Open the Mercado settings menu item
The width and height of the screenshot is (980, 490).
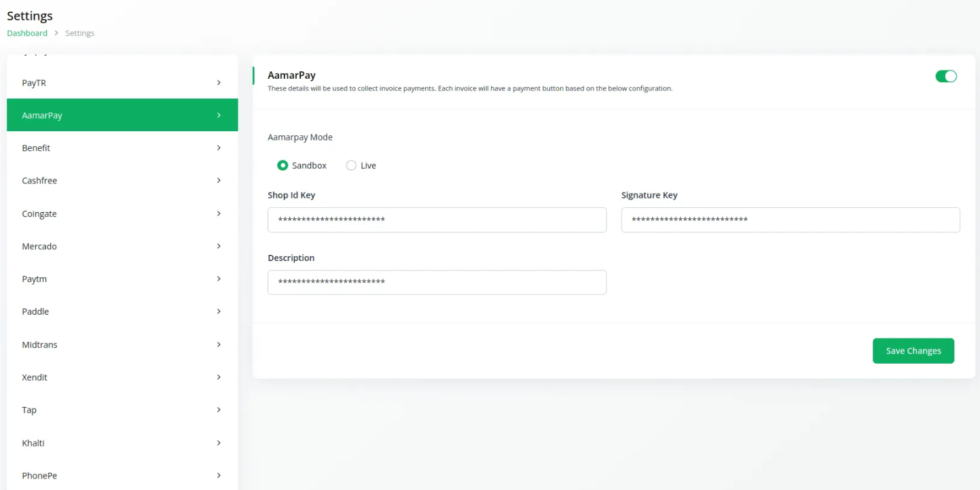122,246
